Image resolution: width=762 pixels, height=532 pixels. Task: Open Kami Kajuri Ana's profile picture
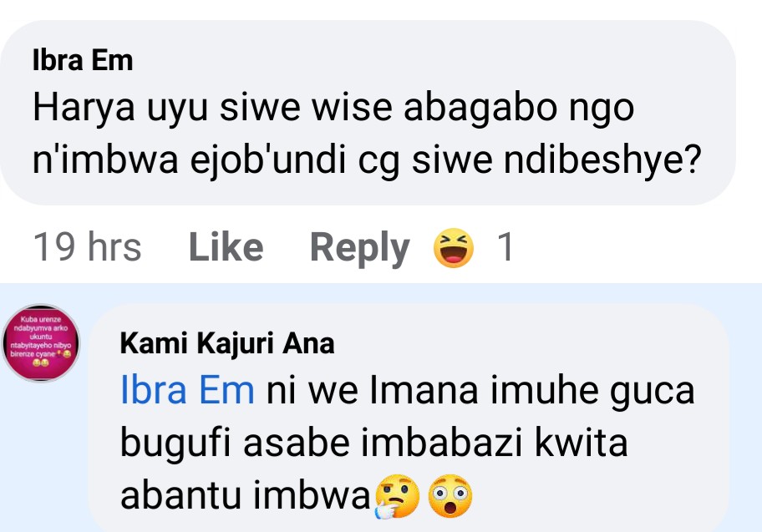coord(42,342)
